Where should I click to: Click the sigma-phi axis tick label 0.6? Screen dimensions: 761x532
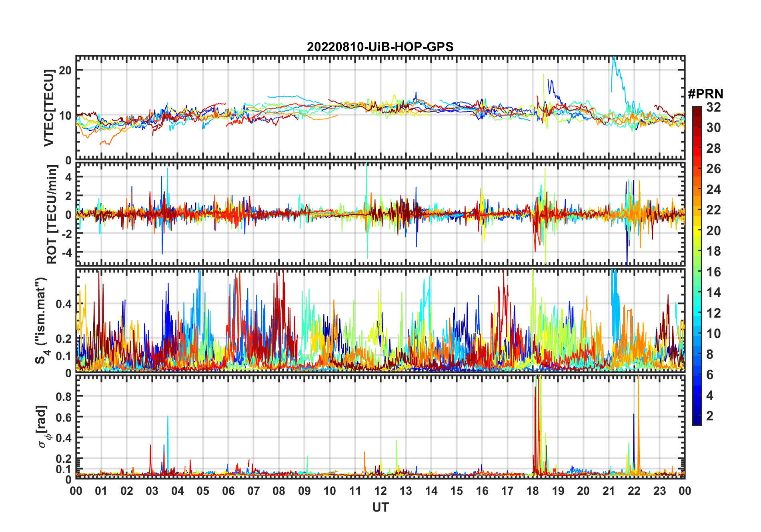pos(64,417)
